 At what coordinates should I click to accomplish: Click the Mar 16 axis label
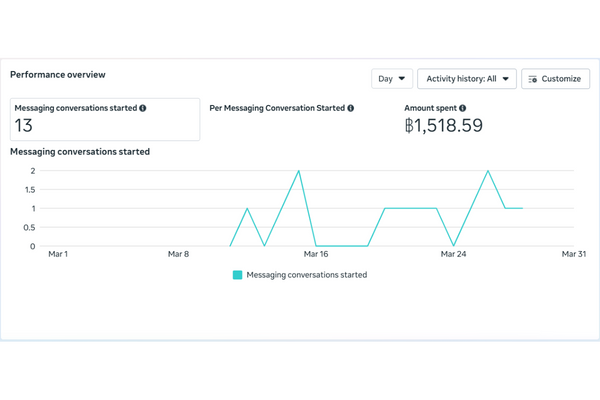317,255
